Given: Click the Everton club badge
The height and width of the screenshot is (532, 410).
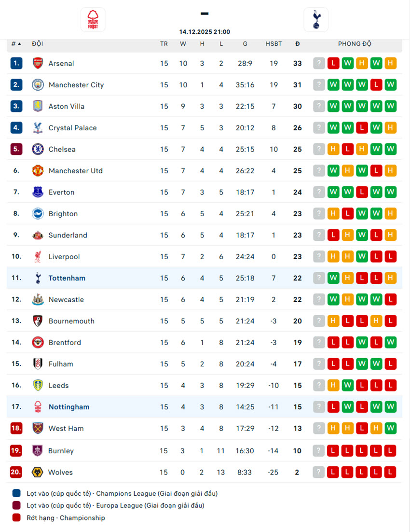Looking at the screenshot, I should pyautogui.click(x=38, y=192).
